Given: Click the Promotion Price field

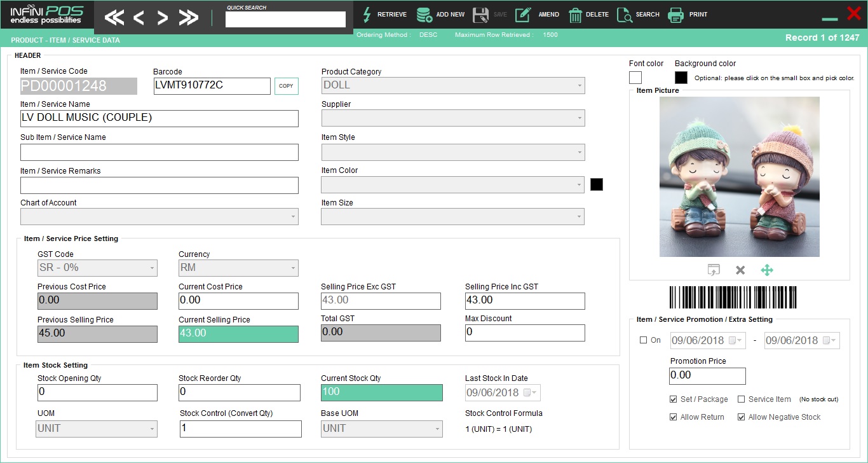Looking at the screenshot, I should [708, 376].
